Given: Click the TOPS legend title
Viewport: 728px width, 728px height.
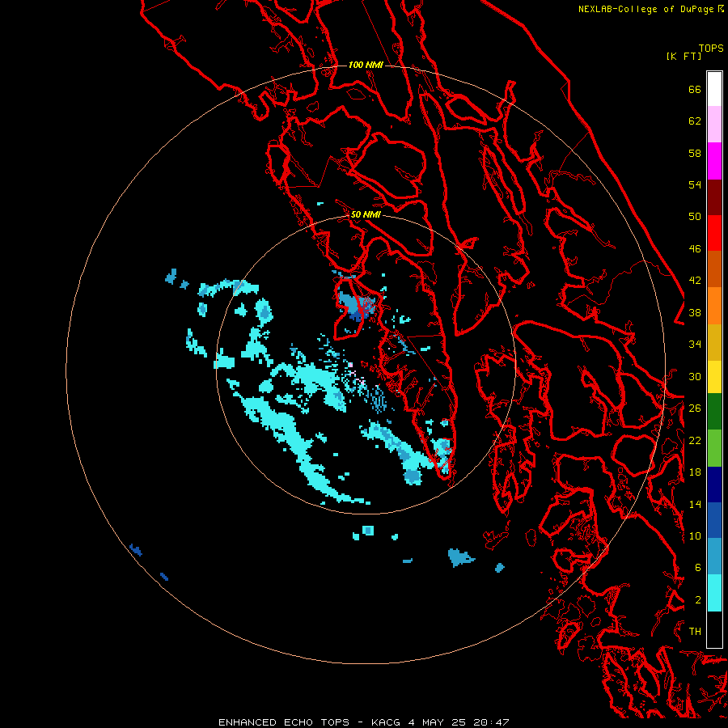Looking at the screenshot, I should (711, 49).
